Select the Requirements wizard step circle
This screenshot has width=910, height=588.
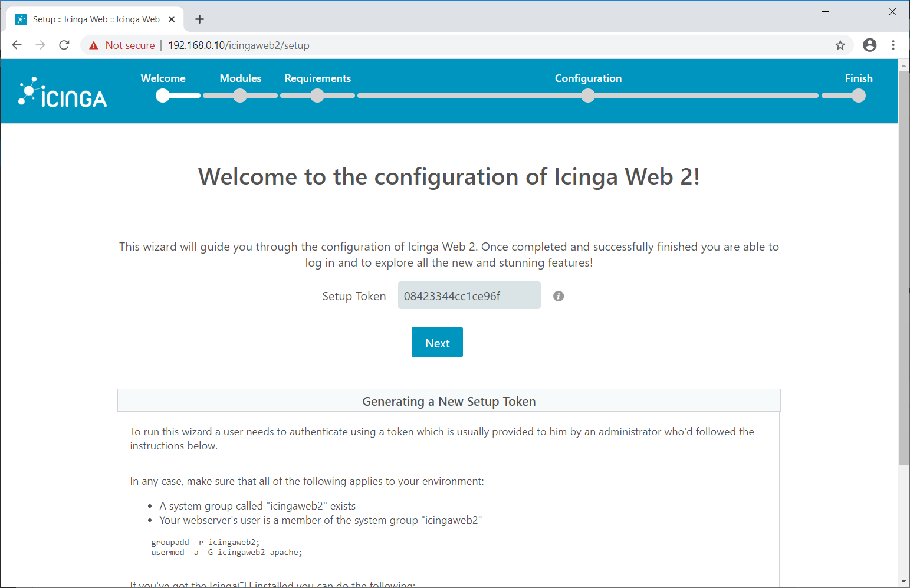[317, 95]
